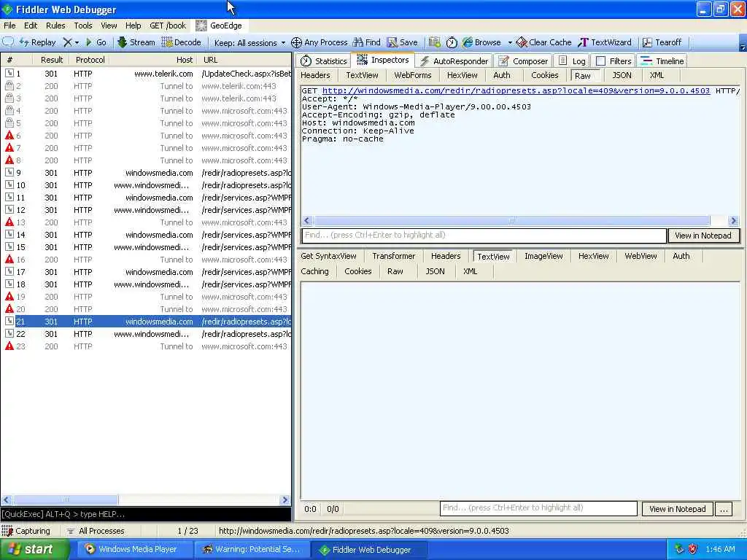Click the ellipsis button beside response Notepad
Viewport: 747px width, 560px height.
[x=724, y=509]
